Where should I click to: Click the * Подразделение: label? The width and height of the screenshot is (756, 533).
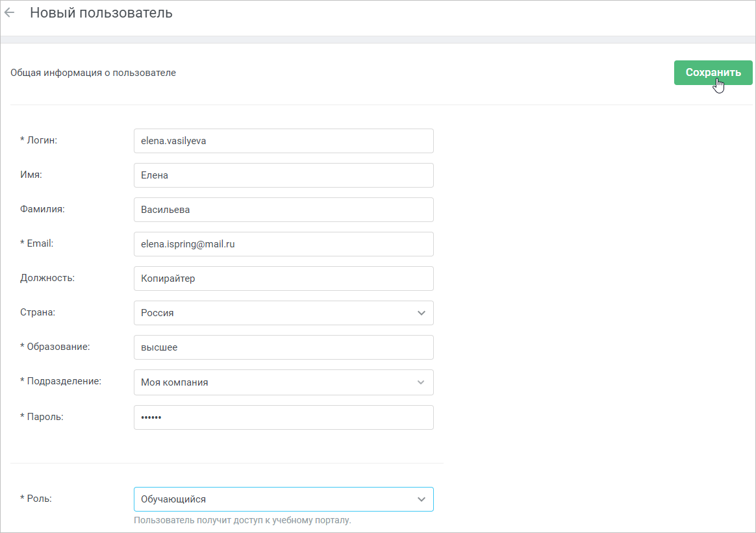click(x=61, y=381)
